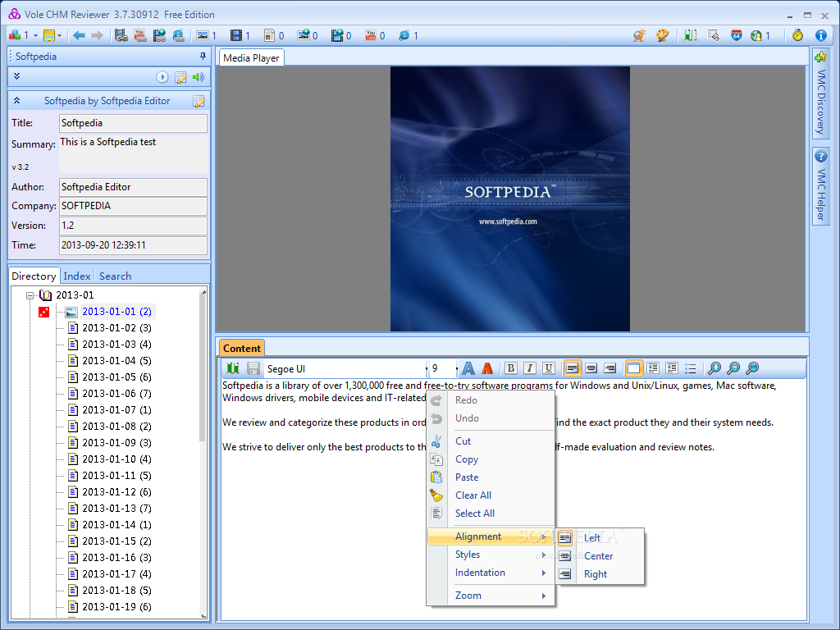Click the film strip with chain link icon
The height and width of the screenshot is (630, 840).
[x=121, y=35]
